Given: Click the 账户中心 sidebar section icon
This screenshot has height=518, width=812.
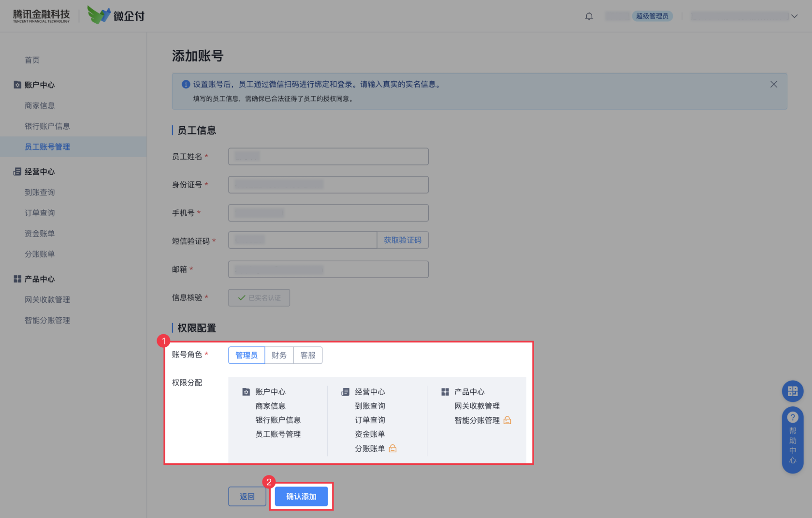Looking at the screenshot, I should pos(17,85).
